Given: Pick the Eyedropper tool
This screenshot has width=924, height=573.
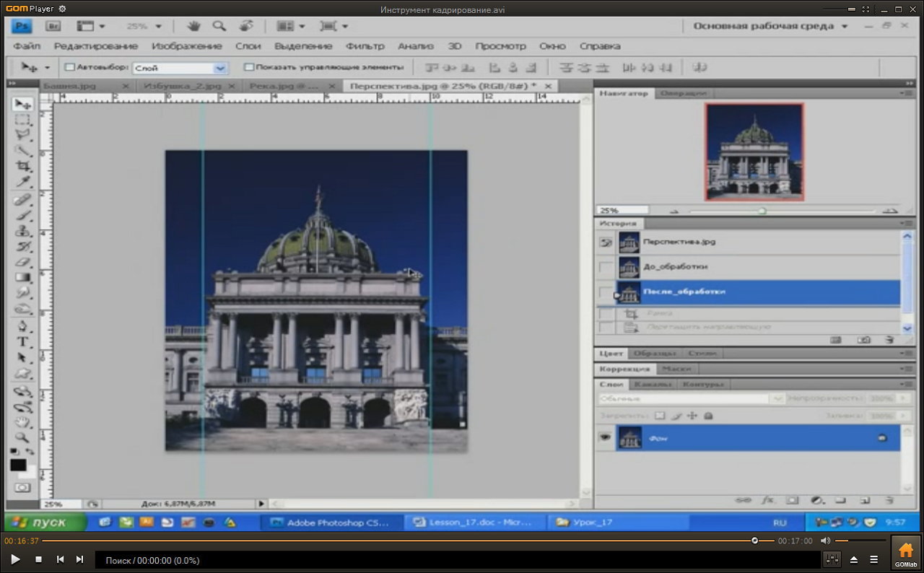Looking at the screenshot, I should click(x=23, y=183).
